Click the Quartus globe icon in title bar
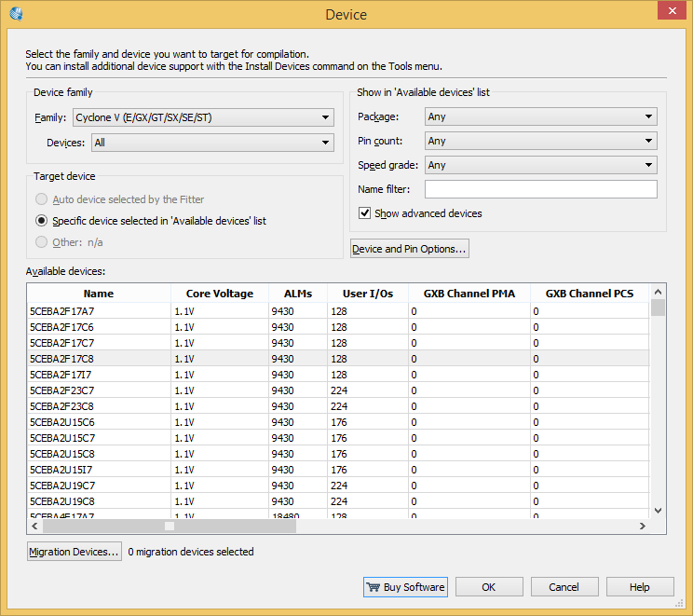 point(17,14)
